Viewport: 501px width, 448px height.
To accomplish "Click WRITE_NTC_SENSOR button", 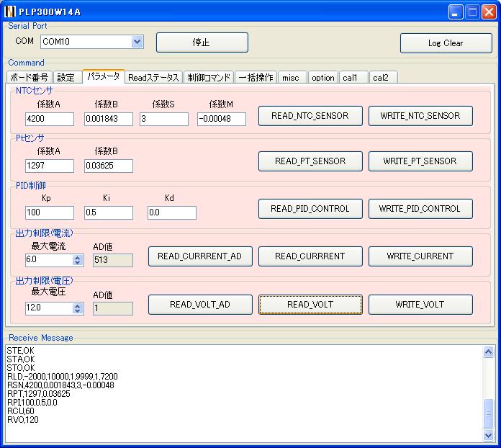I will click(420, 116).
